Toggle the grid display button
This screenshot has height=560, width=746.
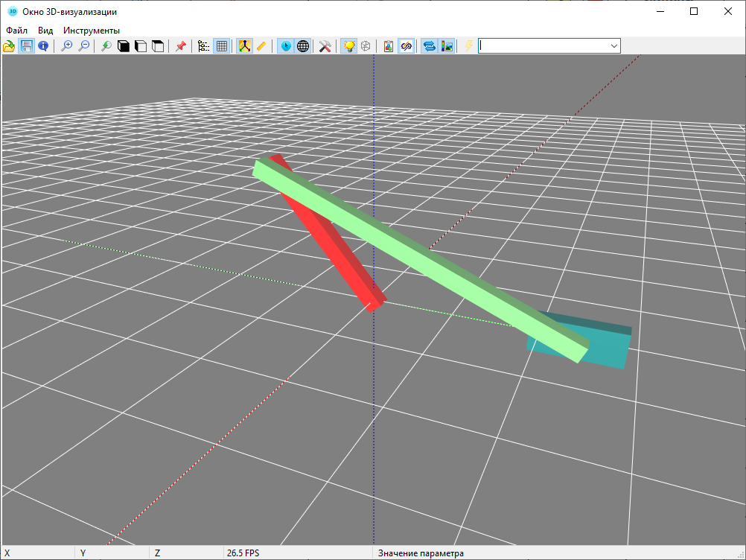pos(221,46)
